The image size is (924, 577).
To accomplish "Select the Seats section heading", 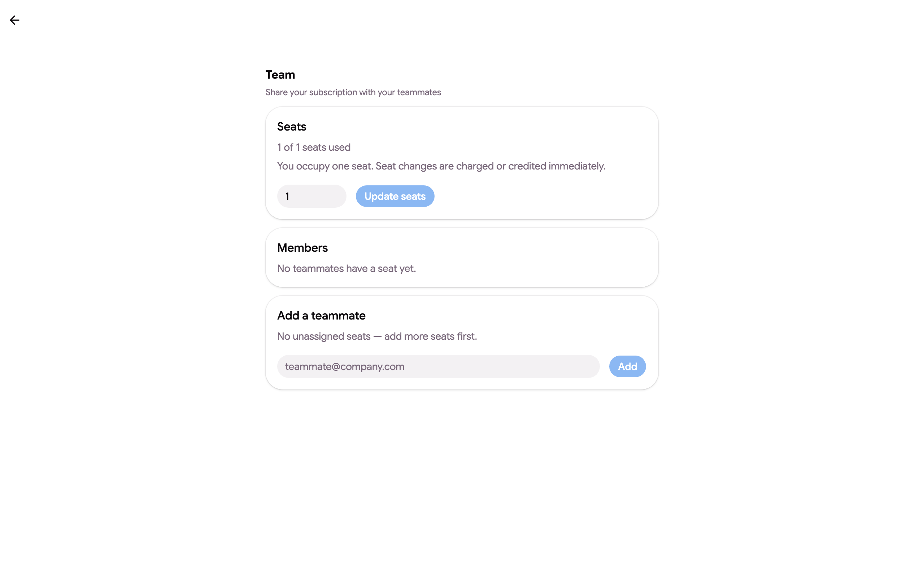I will click(x=292, y=127).
